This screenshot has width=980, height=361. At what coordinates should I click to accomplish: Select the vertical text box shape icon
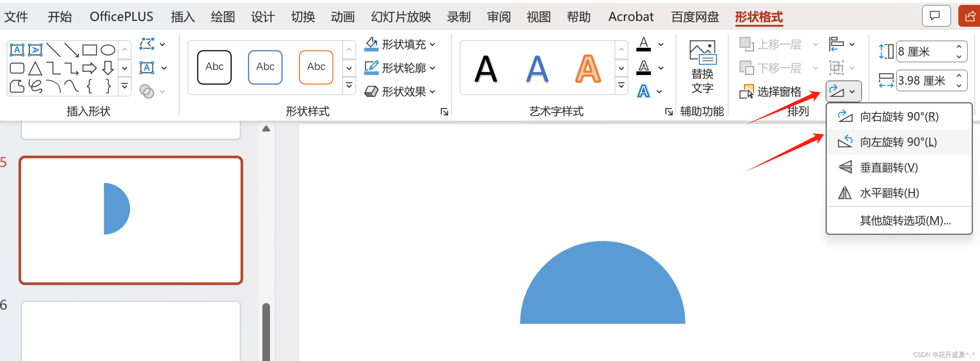click(x=35, y=50)
